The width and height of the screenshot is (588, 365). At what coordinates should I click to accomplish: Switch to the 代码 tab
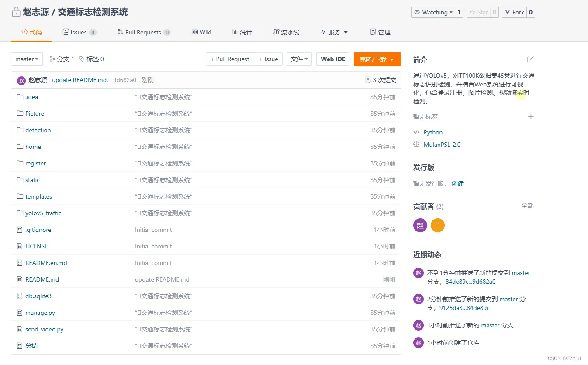[31, 32]
